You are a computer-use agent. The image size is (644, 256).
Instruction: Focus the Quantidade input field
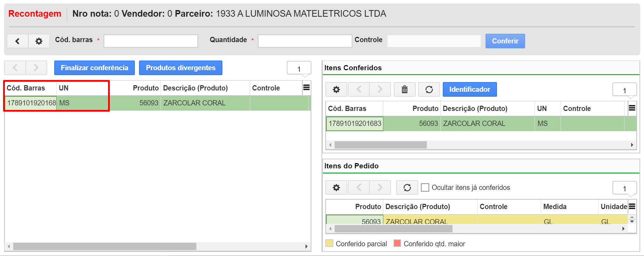[305, 41]
